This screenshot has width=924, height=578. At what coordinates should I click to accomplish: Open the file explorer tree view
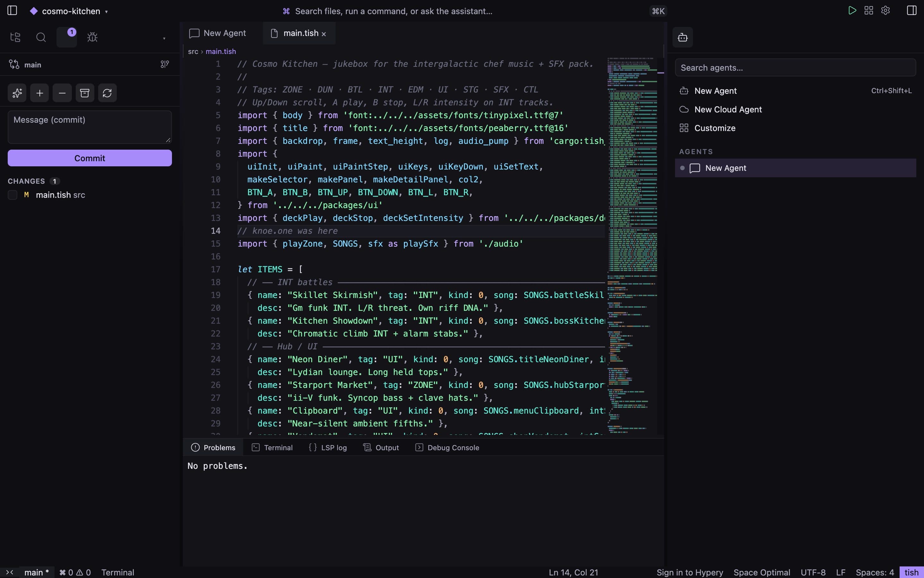point(15,37)
